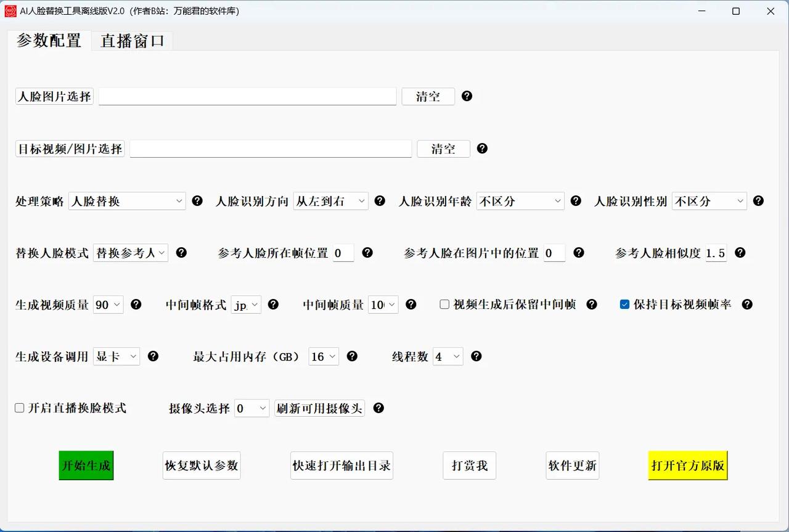Image resolution: width=789 pixels, height=532 pixels.
Task: Switch to the 直播窗口 tab
Action: (133, 41)
